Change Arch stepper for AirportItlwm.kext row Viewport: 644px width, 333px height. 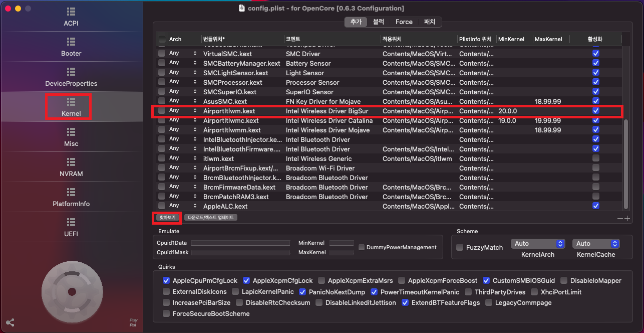tap(195, 111)
